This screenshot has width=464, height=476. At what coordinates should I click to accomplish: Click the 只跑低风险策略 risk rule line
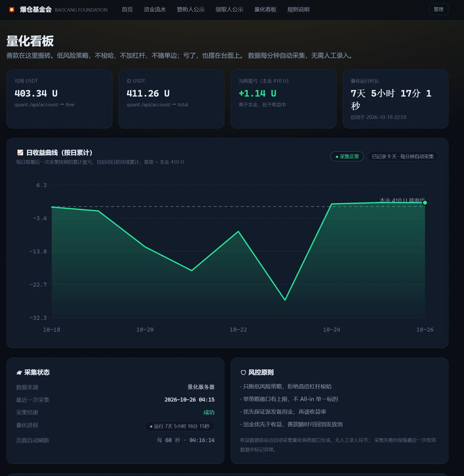pos(286,386)
